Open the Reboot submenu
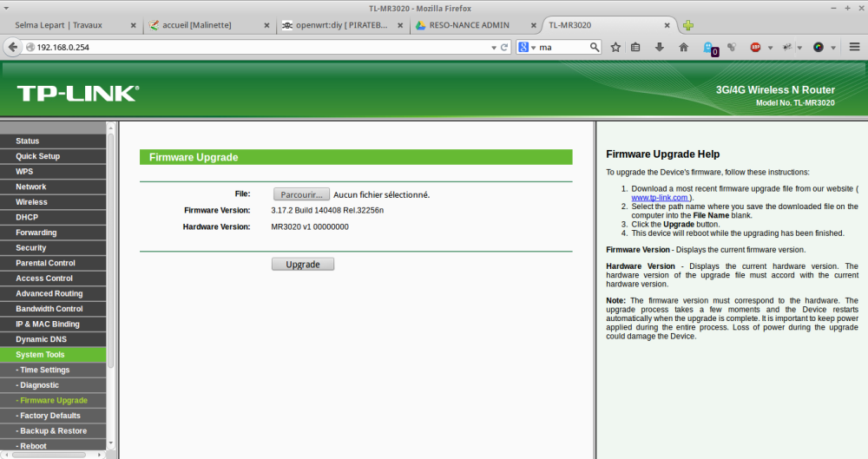Viewport: 868px width, 459px height. (x=53, y=445)
